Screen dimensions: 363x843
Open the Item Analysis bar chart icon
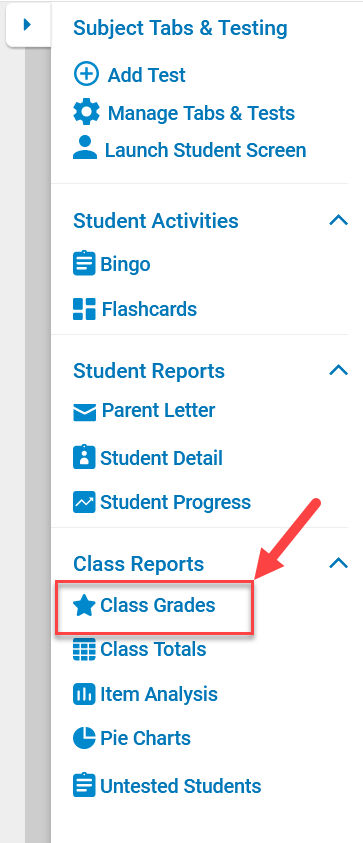click(84, 694)
